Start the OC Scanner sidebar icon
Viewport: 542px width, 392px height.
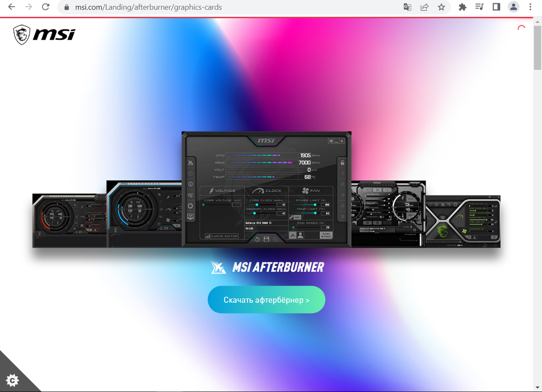coord(191,195)
